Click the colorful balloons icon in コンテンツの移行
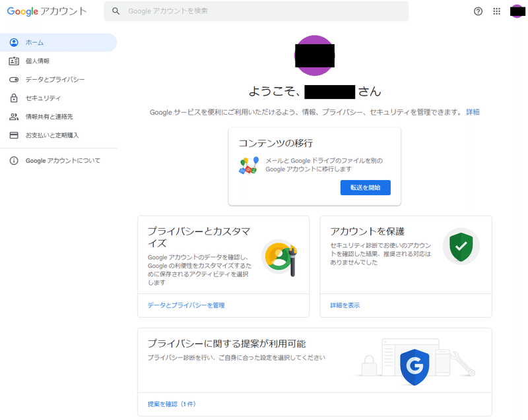Screen dimensions: 528x420 click(x=249, y=165)
